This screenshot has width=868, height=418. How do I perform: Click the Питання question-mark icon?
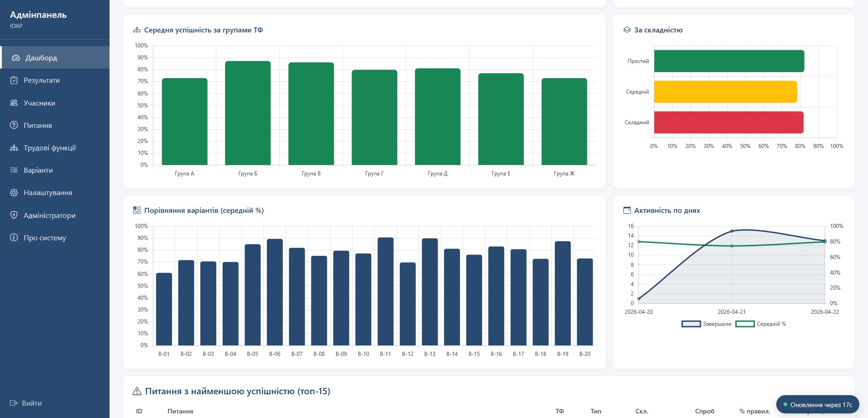coord(14,125)
